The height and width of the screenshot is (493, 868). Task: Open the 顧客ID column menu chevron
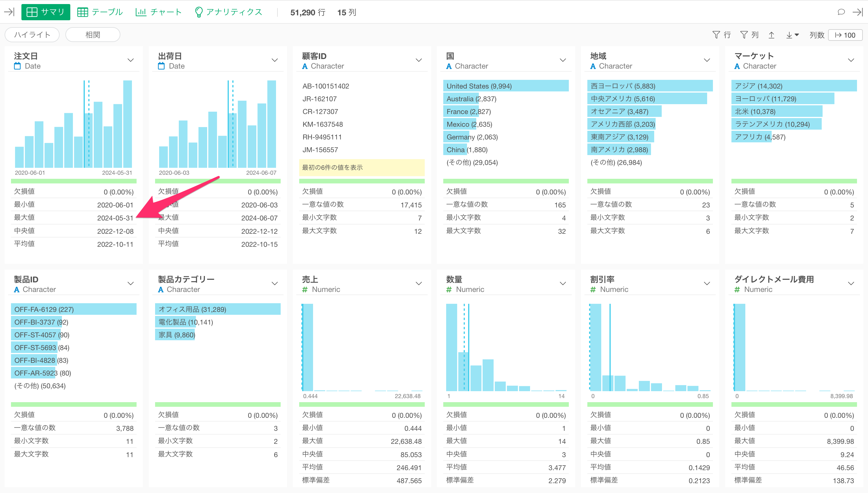click(x=419, y=60)
